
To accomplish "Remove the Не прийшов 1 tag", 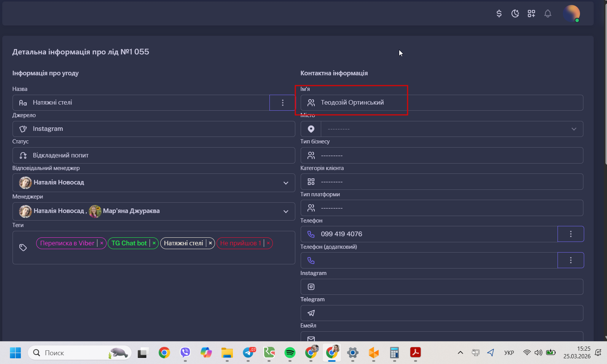I will 268,243.
